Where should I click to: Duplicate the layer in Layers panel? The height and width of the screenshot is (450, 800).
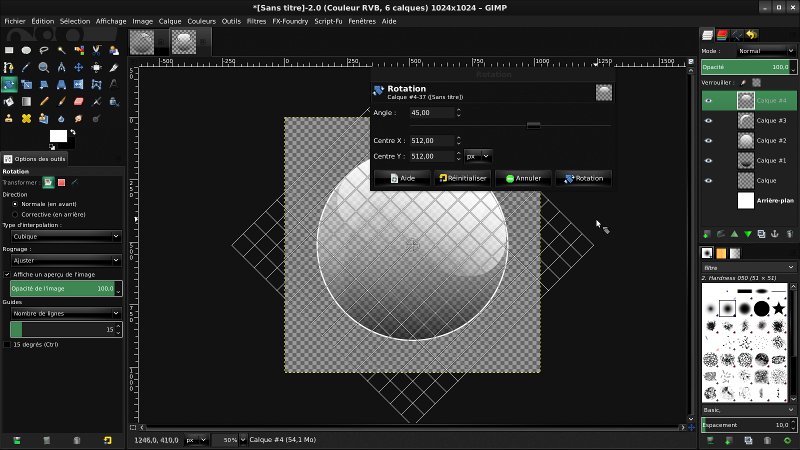(x=761, y=234)
